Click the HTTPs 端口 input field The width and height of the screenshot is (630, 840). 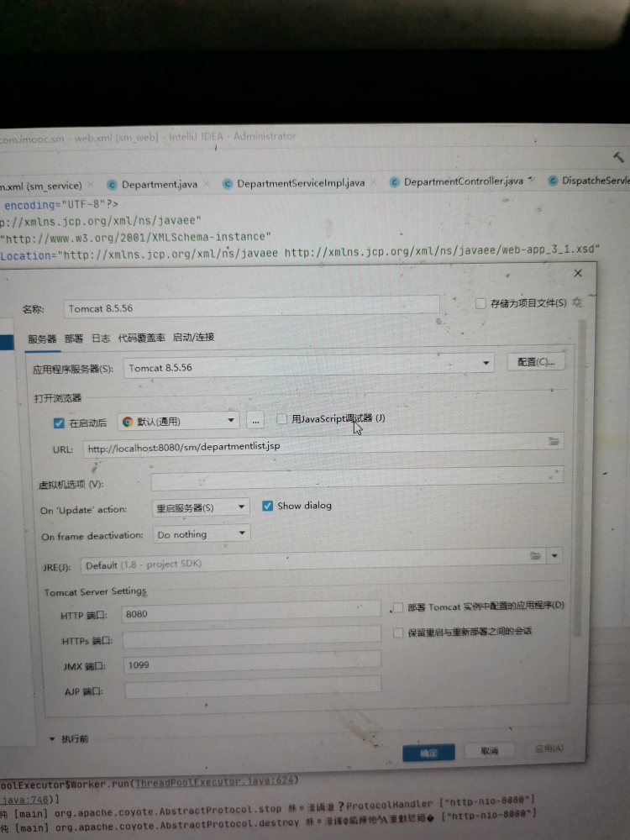[x=251, y=638]
